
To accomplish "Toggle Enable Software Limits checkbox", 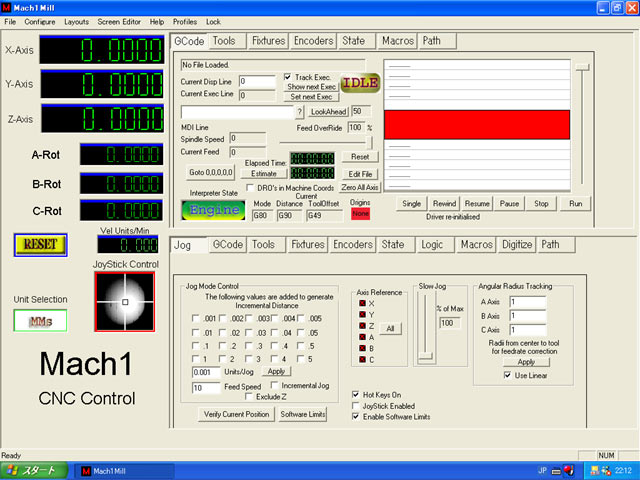I will click(x=356, y=416).
